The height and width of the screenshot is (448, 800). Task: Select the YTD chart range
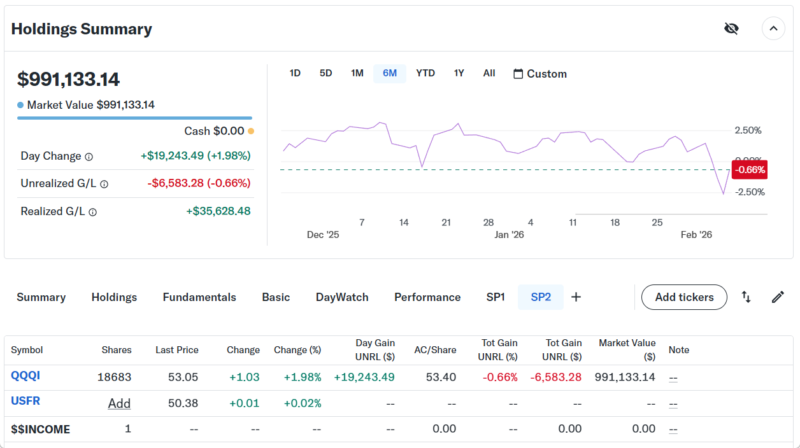(425, 73)
